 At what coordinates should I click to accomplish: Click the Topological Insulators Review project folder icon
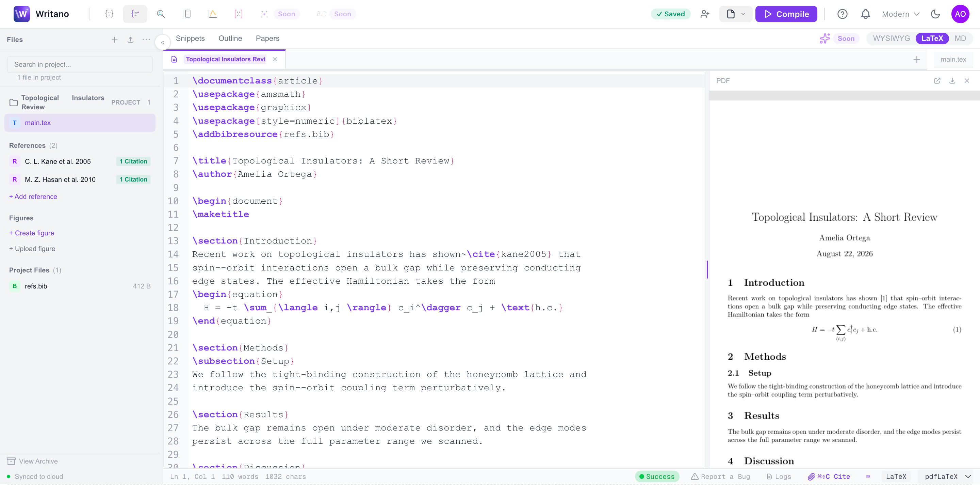pos(13,103)
